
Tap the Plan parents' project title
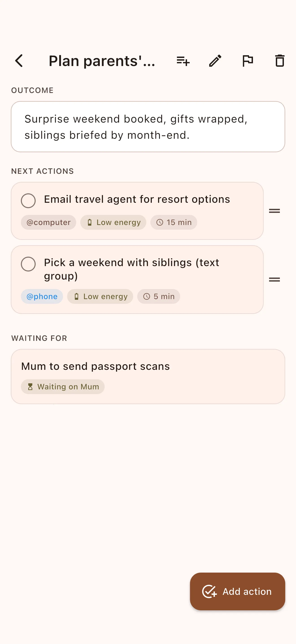102,61
